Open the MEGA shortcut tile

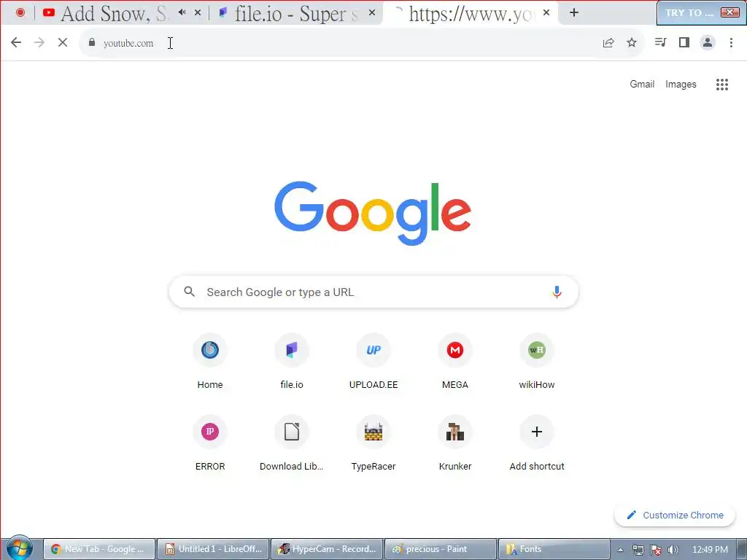coord(455,361)
